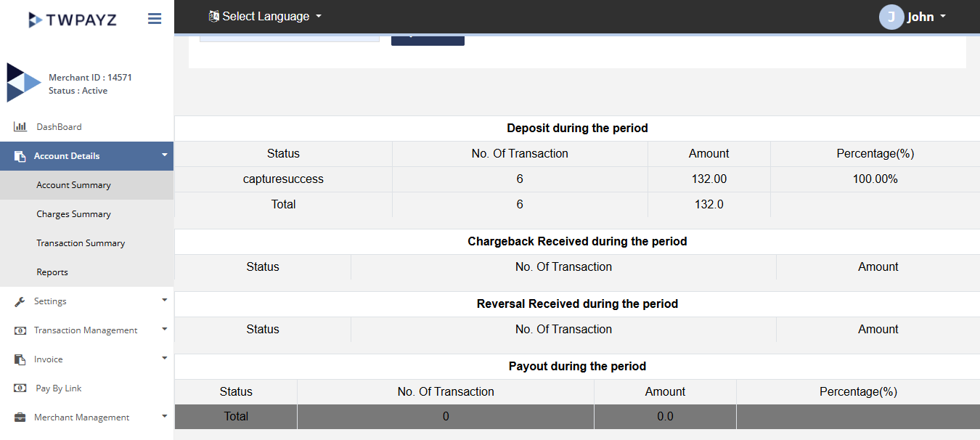Click the Account Details document icon
Image resolution: width=980 pixels, height=440 pixels.
coord(20,156)
